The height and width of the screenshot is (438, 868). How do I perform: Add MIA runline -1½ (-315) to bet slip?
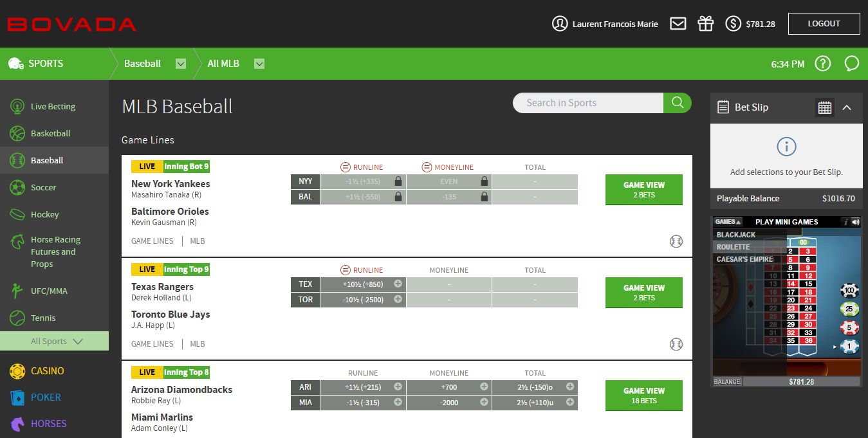point(363,403)
